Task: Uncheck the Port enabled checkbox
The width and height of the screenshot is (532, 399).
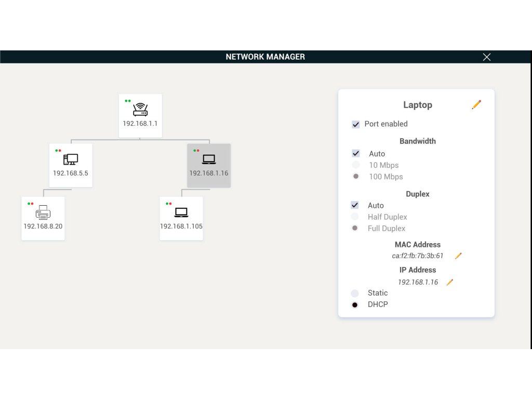Action: 356,124
